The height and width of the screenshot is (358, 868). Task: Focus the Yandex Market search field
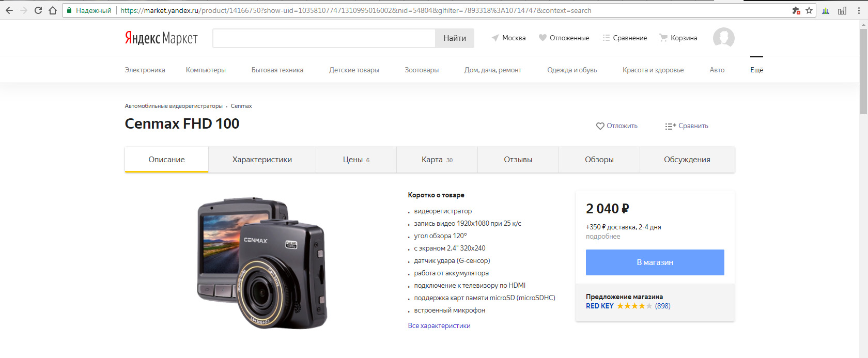click(324, 38)
